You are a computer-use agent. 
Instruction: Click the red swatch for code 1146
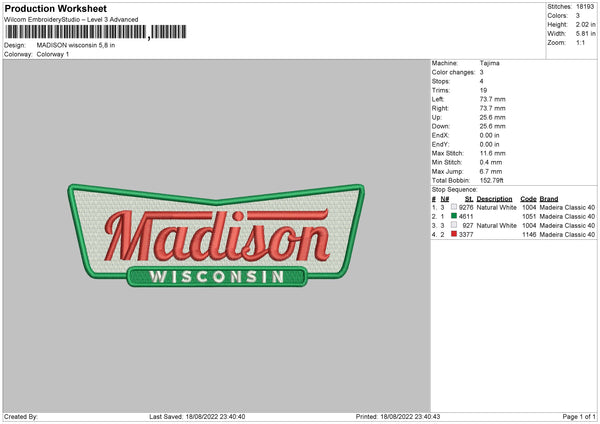click(x=454, y=234)
